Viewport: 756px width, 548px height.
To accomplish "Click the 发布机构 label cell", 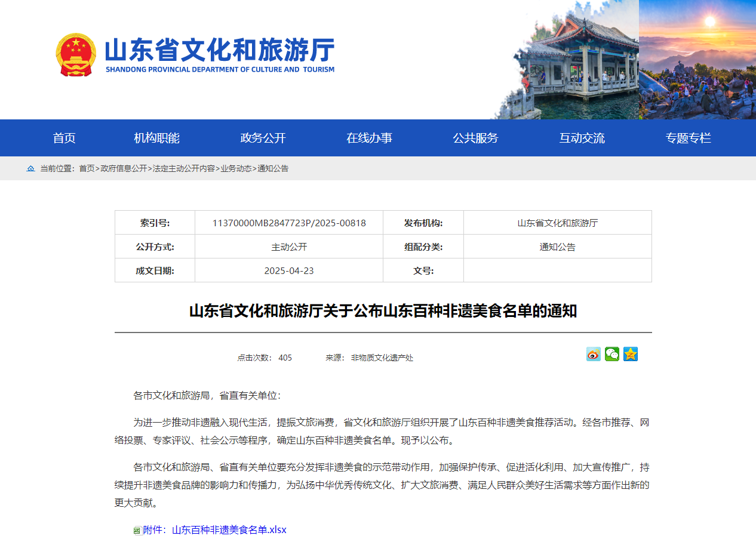I will [x=423, y=223].
